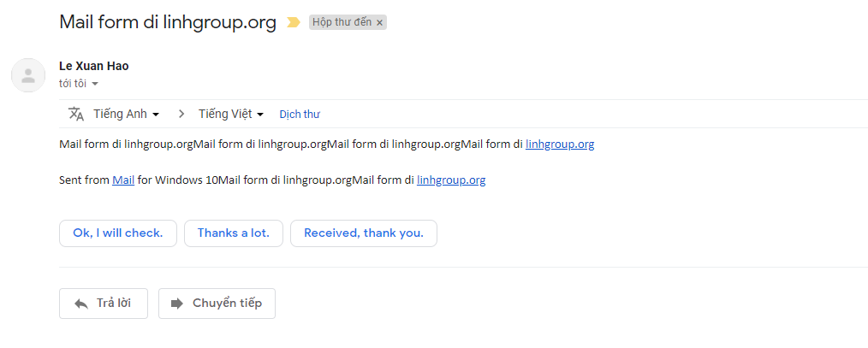Screen dimensions: 868x348
Task: Choose smart reply Thanks a lot.
Action: point(234,233)
